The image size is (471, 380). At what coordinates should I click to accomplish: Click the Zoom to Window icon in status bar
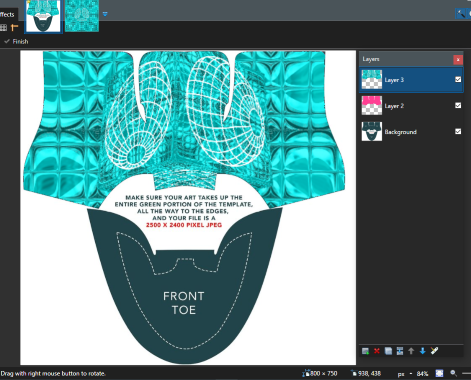pos(439,373)
